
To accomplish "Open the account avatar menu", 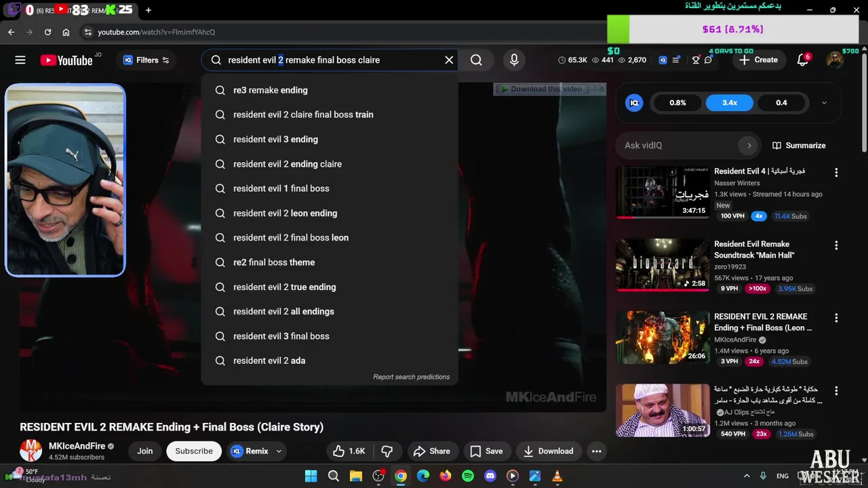I will pyautogui.click(x=835, y=60).
